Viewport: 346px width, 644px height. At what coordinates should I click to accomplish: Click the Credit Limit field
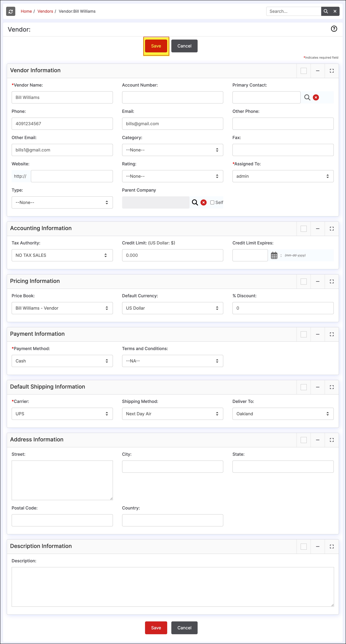tap(172, 255)
